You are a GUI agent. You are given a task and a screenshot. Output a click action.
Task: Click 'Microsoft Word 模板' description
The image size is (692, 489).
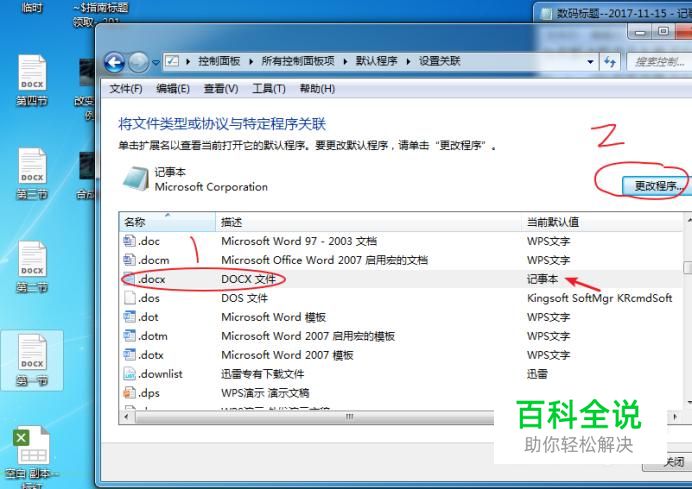coord(273,317)
